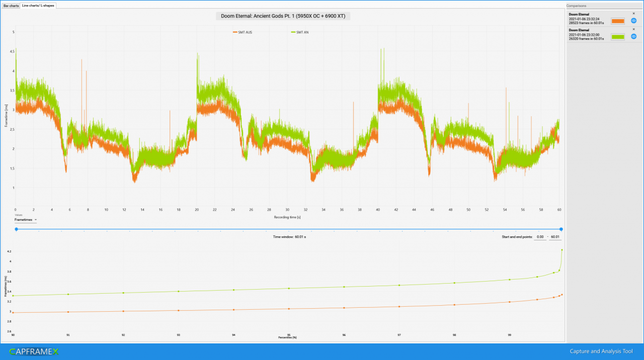644x360 pixels.
Task: Click the 'Time window: 60.01 s' label
Action: click(289, 236)
